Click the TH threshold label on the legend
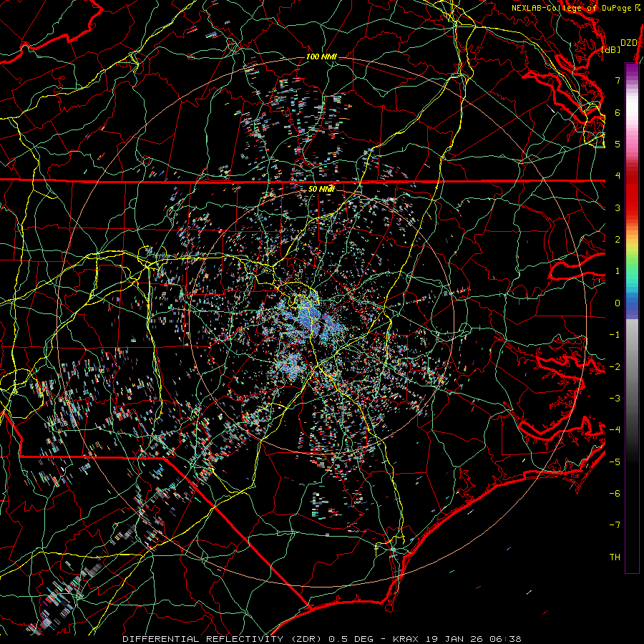Viewport: 644px width, 644px height. 615,557
